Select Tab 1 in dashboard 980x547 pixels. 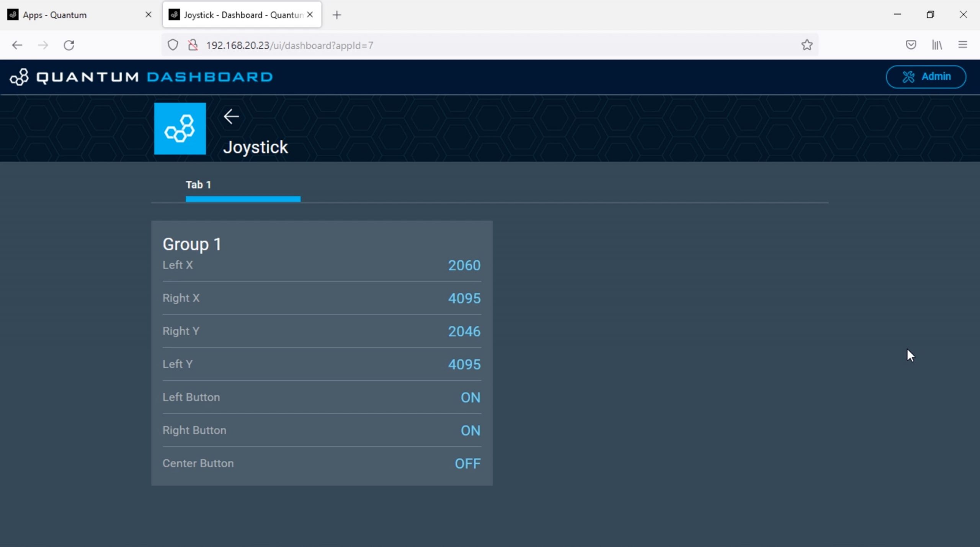[198, 185]
